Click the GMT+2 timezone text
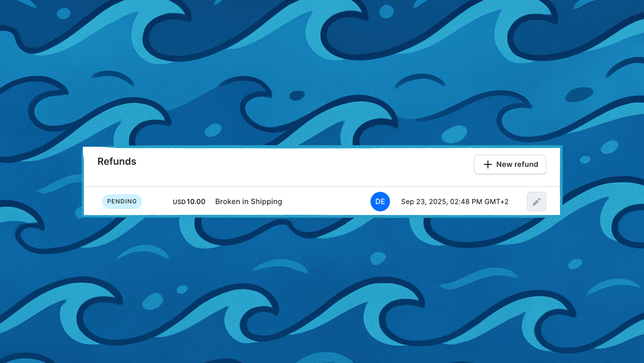The width and height of the screenshot is (644, 363). pos(496,202)
